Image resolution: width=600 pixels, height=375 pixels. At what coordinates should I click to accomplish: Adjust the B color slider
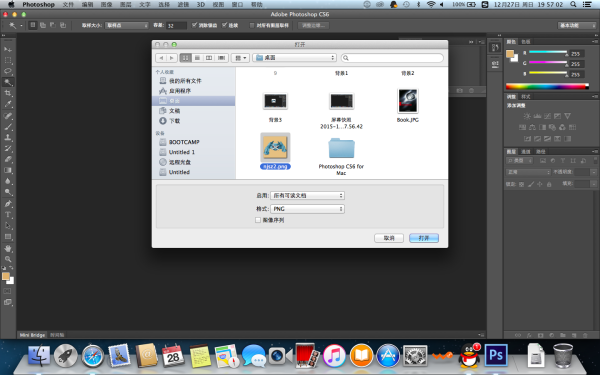coord(547,73)
